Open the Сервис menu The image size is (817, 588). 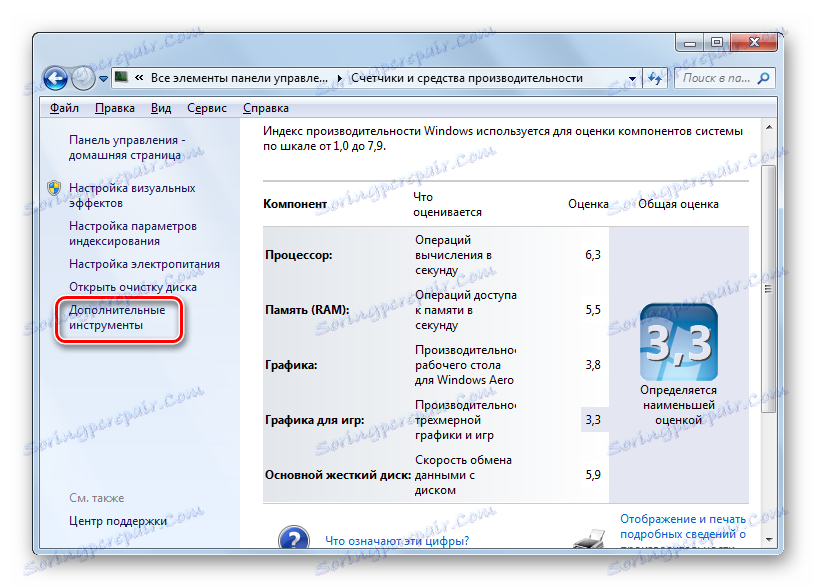(x=207, y=108)
